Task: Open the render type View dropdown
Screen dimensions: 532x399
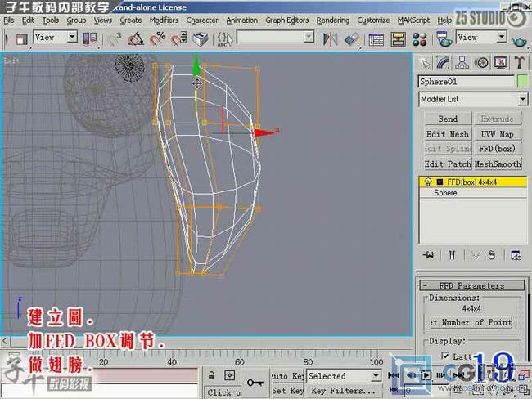Action: (481, 37)
